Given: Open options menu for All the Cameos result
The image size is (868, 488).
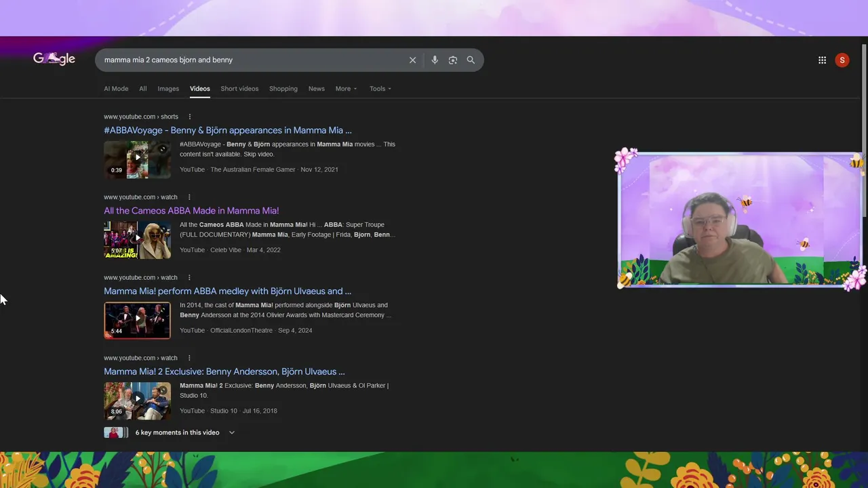Looking at the screenshot, I should coord(189,197).
